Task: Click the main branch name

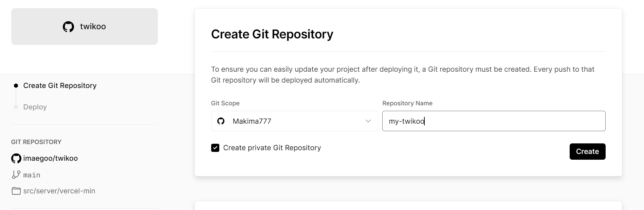Action: (x=32, y=175)
